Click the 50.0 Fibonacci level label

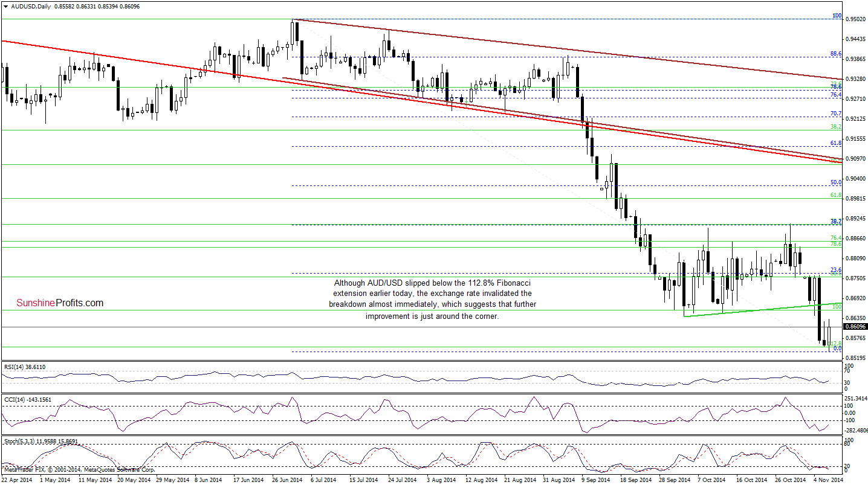point(837,182)
